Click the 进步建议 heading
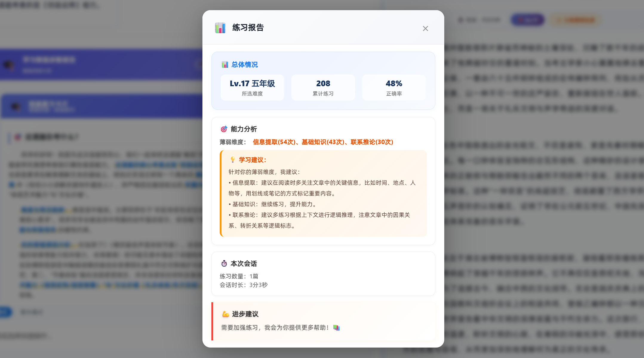This screenshot has width=644, height=358. (x=245, y=314)
